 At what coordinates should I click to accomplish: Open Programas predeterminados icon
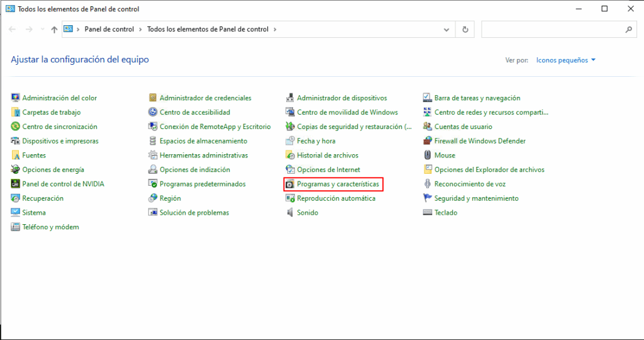tap(153, 184)
